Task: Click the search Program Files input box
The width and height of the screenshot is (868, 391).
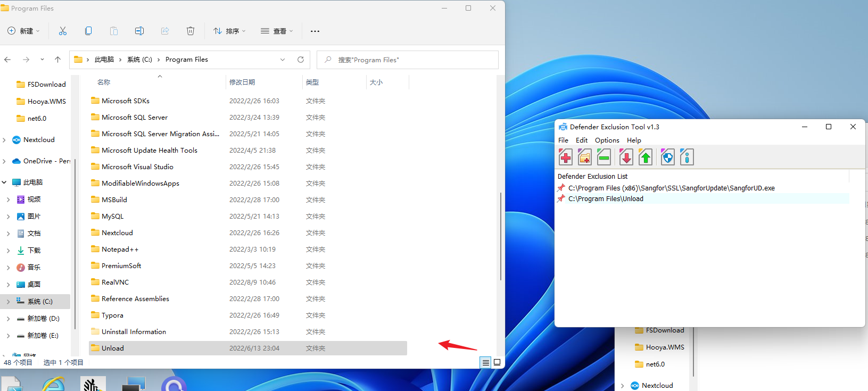Action: pyautogui.click(x=410, y=60)
